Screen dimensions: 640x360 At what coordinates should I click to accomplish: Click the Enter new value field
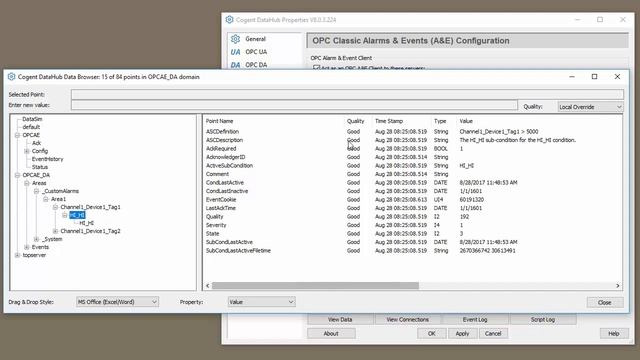point(294,105)
